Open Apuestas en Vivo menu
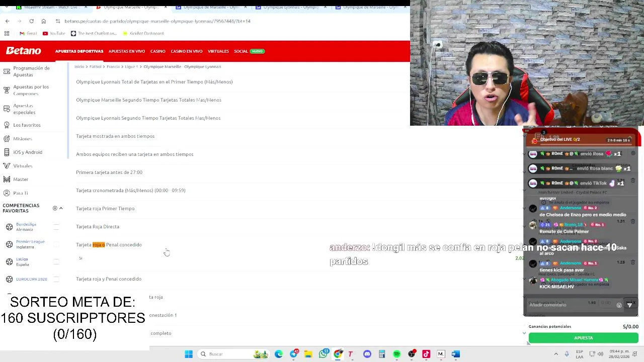 coord(127,51)
